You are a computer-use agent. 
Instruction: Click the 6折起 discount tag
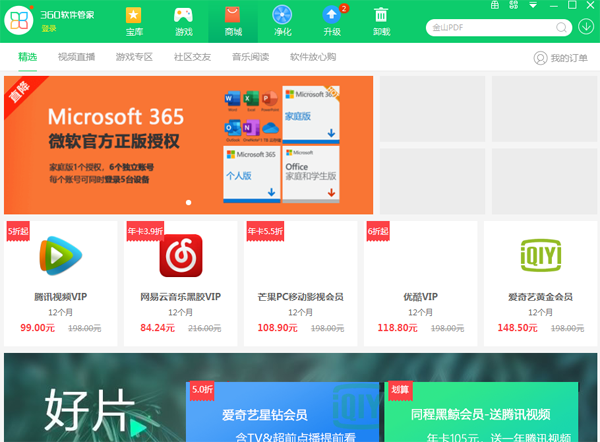click(378, 231)
